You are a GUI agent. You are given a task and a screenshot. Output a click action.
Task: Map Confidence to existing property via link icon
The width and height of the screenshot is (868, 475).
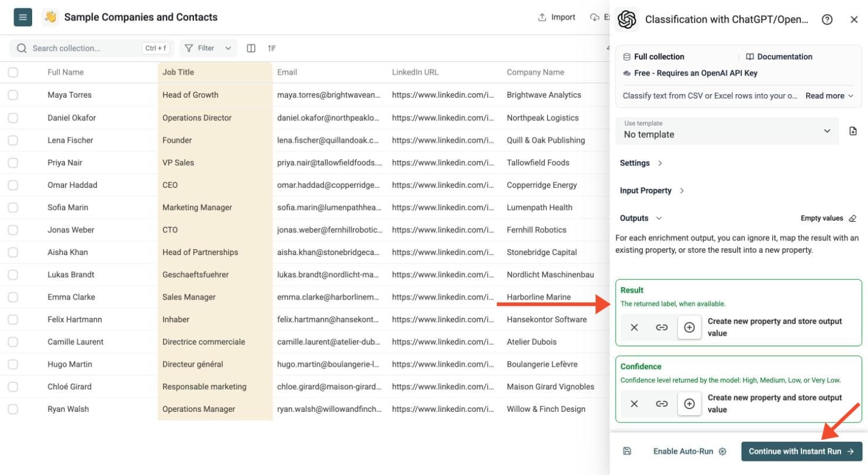[x=662, y=404]
